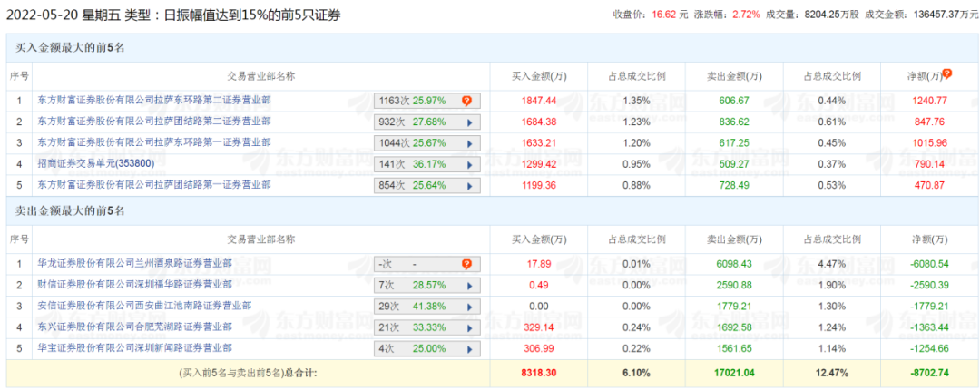Select the sell amount 606.67 cell

click(734, 101)
